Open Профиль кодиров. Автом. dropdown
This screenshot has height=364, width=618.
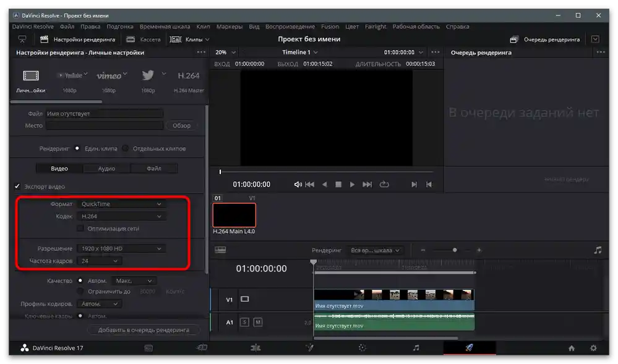[100, 303]
